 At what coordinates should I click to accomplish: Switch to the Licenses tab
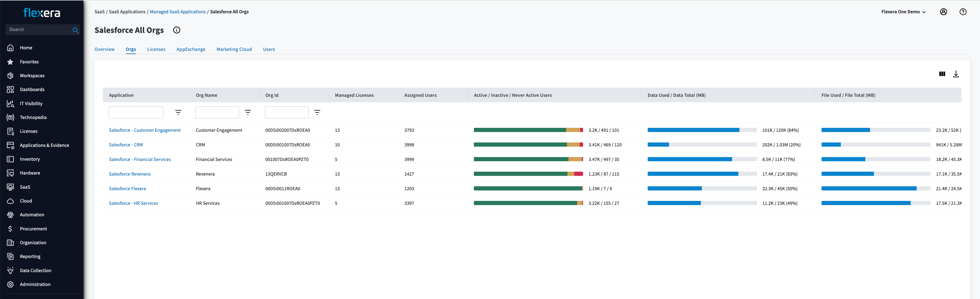156,50
